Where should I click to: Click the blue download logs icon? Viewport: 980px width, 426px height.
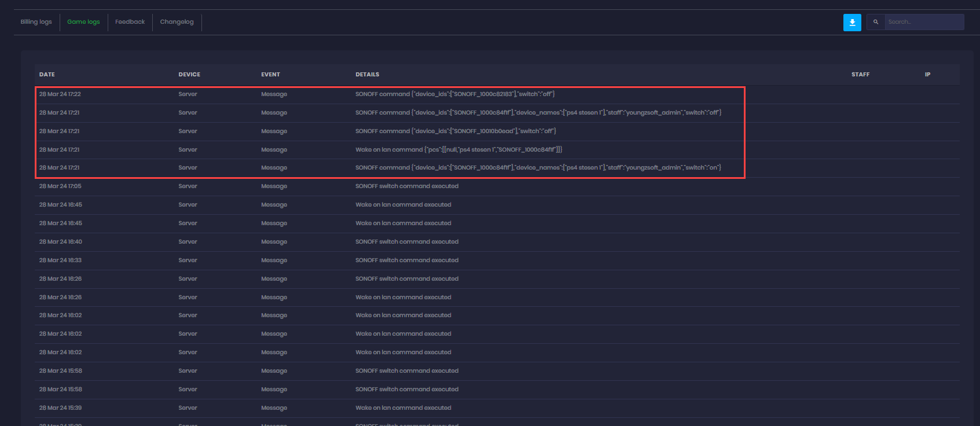coord(852,22)
